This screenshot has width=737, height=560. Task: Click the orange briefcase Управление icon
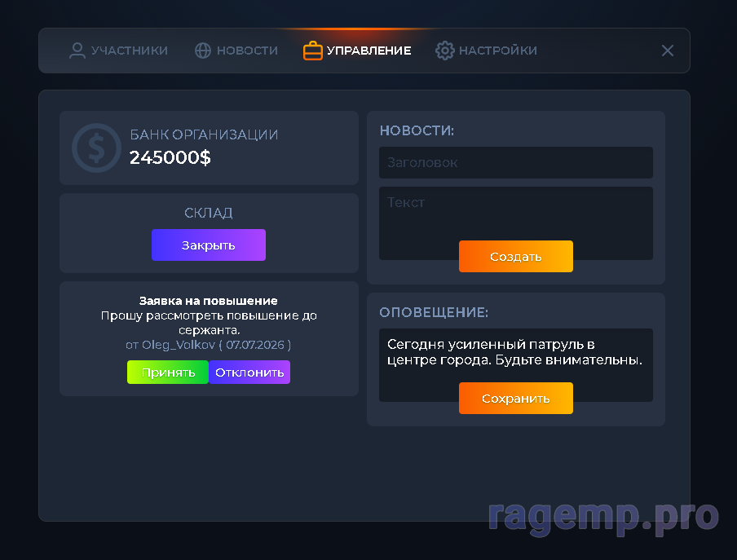312,51
